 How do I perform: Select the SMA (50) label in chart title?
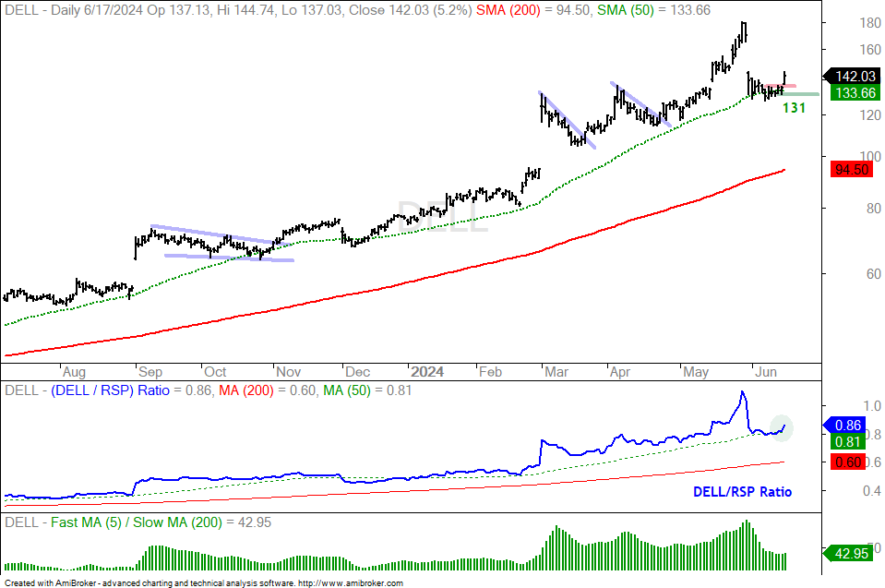[x=626, y=10]
